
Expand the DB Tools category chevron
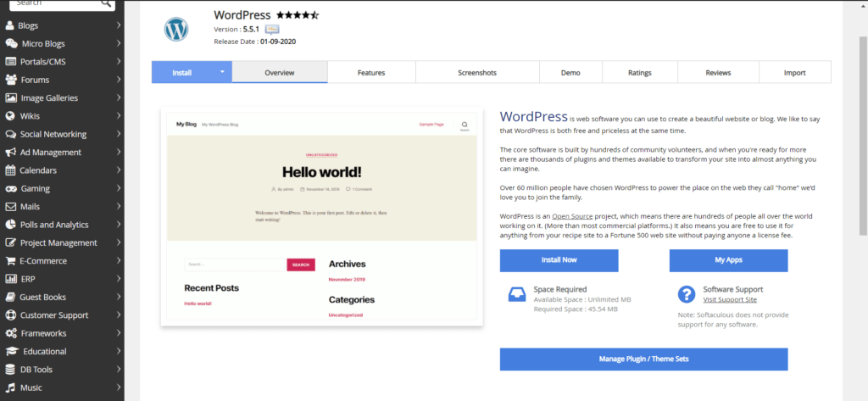tap(119, 370)
